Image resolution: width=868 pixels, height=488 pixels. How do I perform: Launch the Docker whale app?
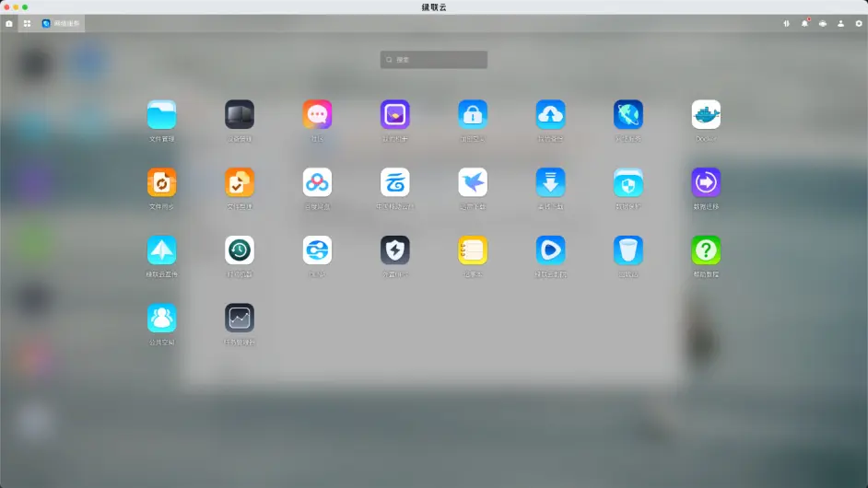point(706,115)
